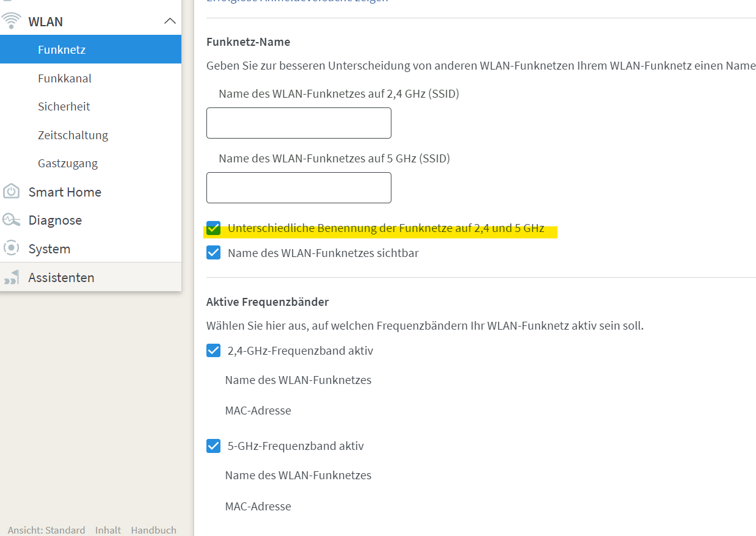Open the Handbuch link
The height and width of the screenshot is (536, 756).
point(153,530)
